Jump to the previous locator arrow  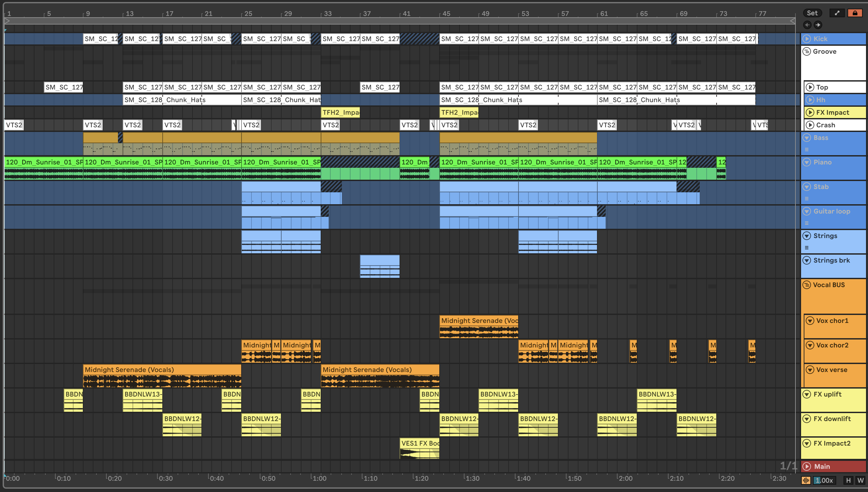click(x=807, y=25)
